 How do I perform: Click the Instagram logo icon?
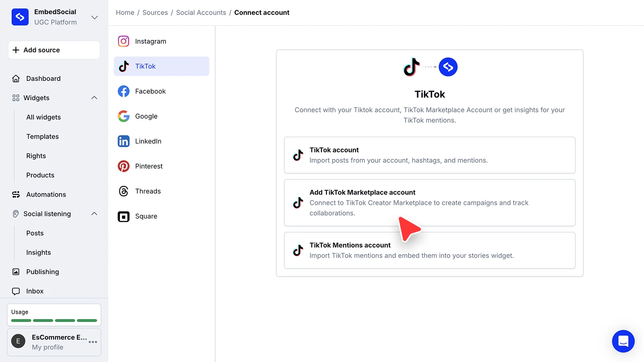(123, 41)
